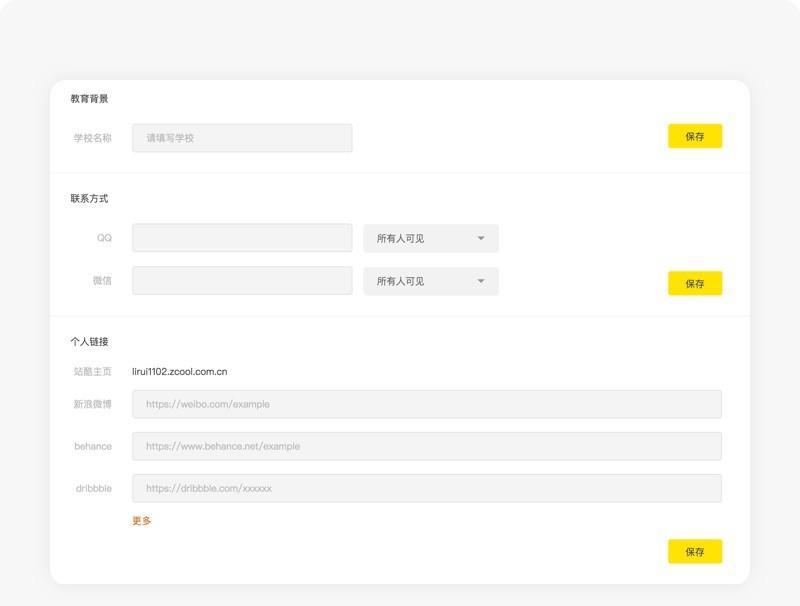Focus the 新浪微博 weibo.com URL field
800x606 pixels.
click(427, 404)
